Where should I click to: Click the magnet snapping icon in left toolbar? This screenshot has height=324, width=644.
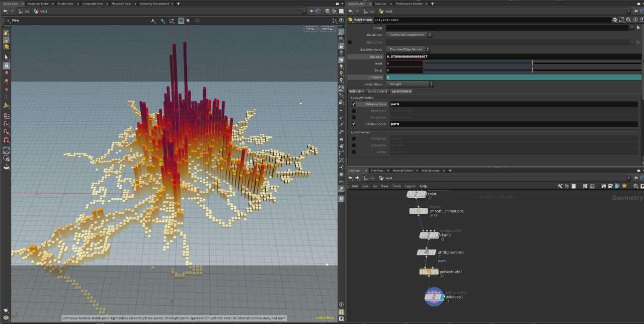click(x=7, y=140)
